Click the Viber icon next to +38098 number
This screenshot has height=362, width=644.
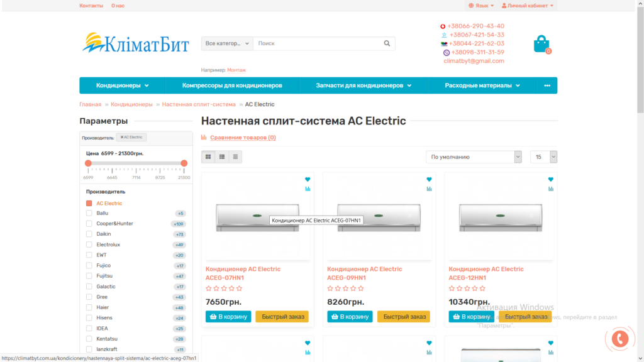447,53
